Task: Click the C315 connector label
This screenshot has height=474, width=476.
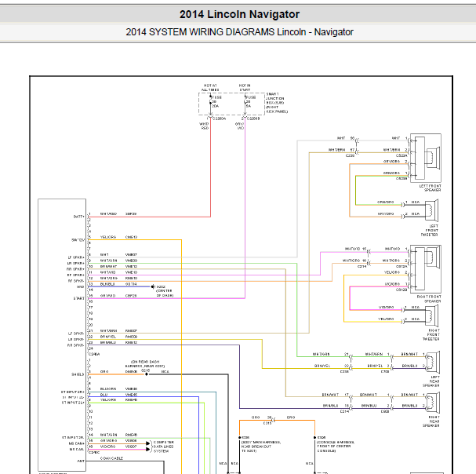Action: [x=267, y=423]
